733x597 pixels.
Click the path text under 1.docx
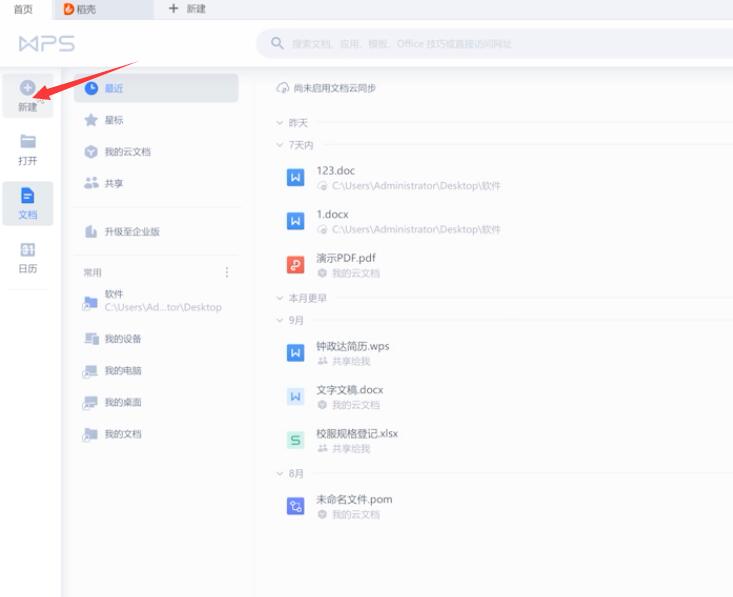[416, 230]
